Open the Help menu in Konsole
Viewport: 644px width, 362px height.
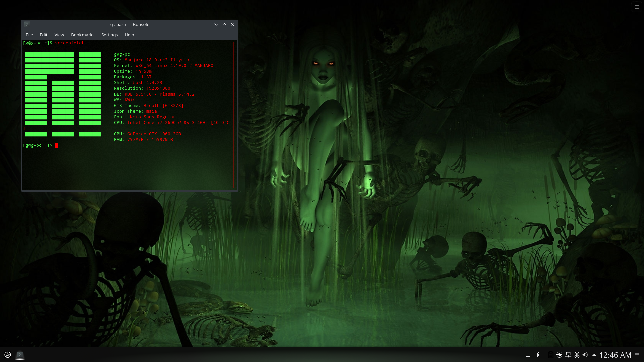click(129, 35)
